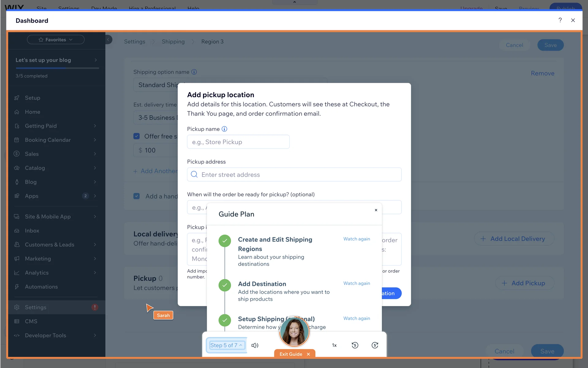The width and height of the screenshot is (588, 368).
Task: Go to Shipping in the breadcrumb
Action: coord(173,42)
